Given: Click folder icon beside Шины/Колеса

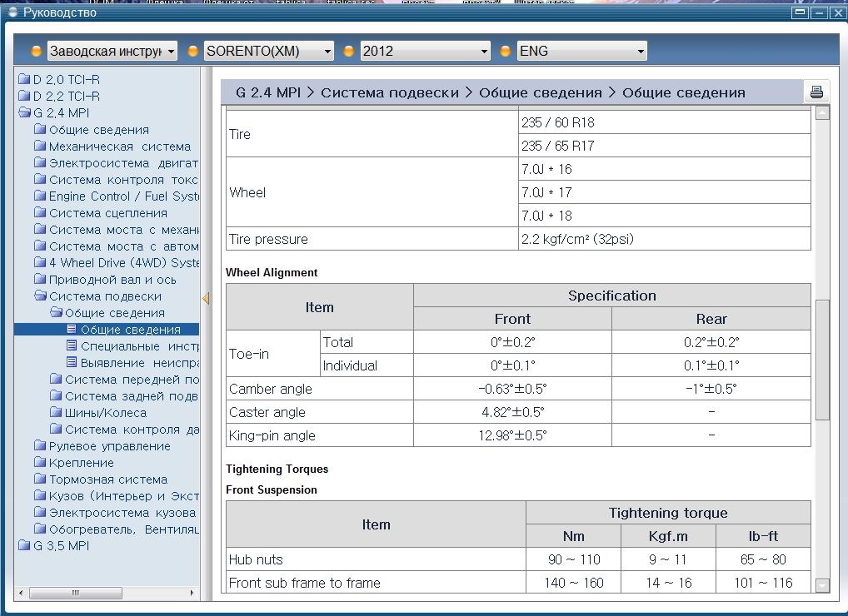Looking at the screenshot, I should (56, 413).
